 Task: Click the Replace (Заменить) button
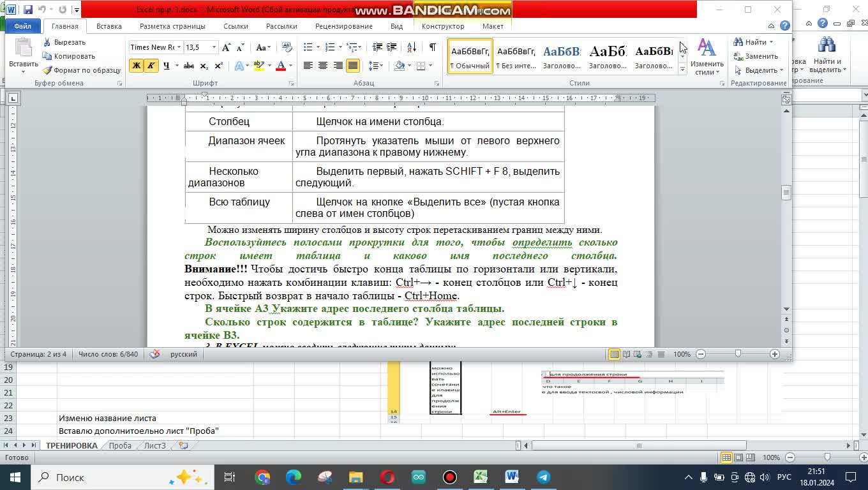[x=756, y=56]
